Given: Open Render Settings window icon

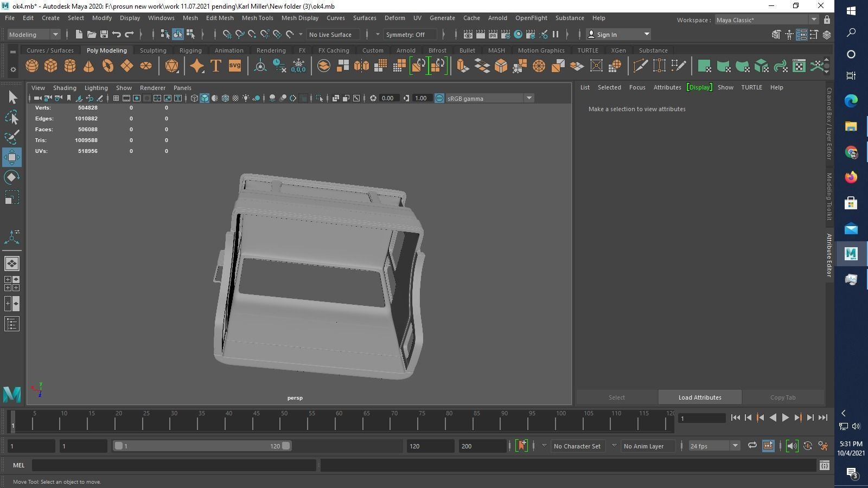Looking at the screenshot, I should [506, 34].
